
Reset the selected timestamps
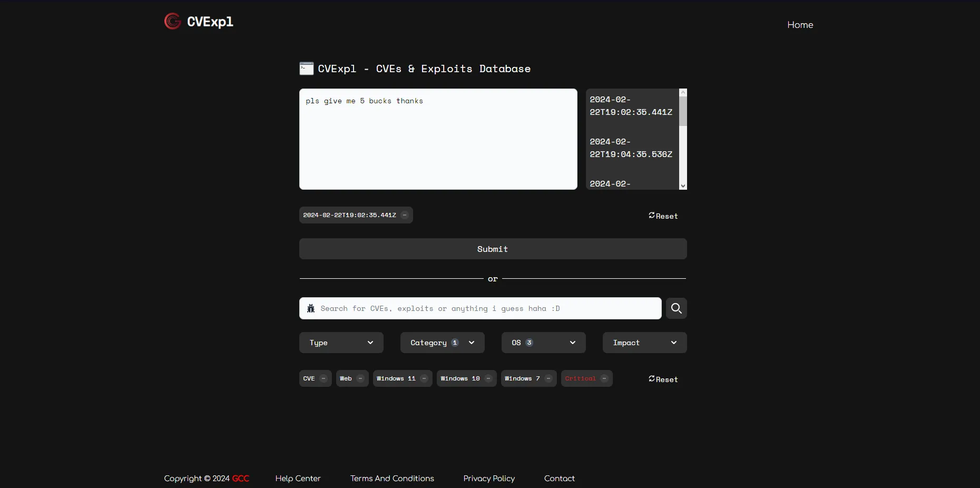pyautogui.click(x=663, y=216)
